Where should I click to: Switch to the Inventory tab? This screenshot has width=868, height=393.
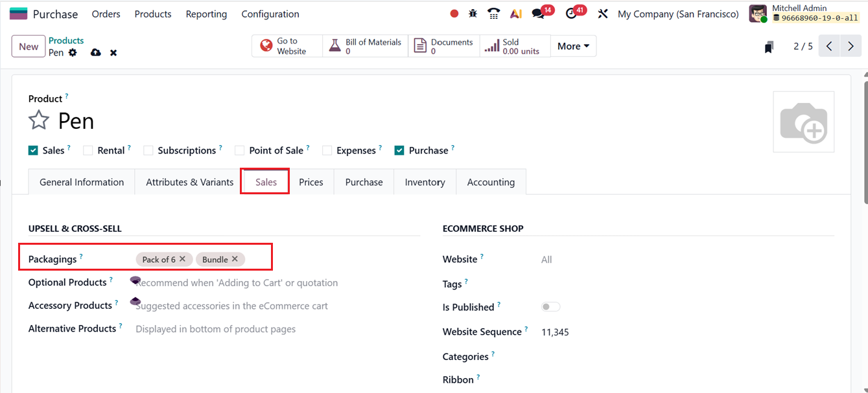(x=425, y=182)
